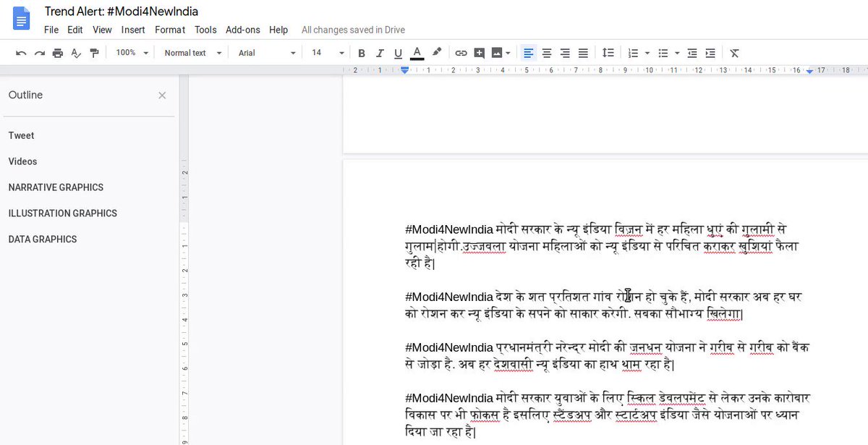Open the zoom level dropdown
This screenshot has width=868, height=445.
click(x=132, y=53)
